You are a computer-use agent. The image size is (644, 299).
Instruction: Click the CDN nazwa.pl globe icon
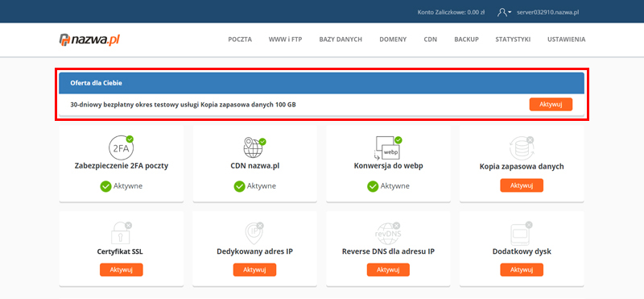pyautogui.click(x=254, y=147)
